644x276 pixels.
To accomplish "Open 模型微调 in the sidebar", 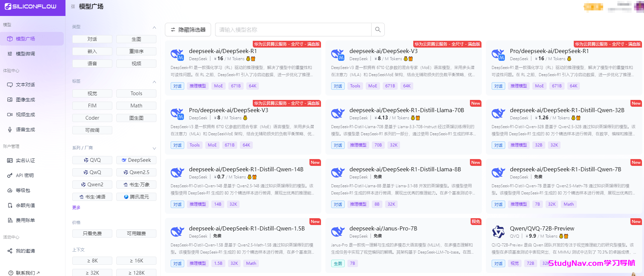I will [25, 54].
